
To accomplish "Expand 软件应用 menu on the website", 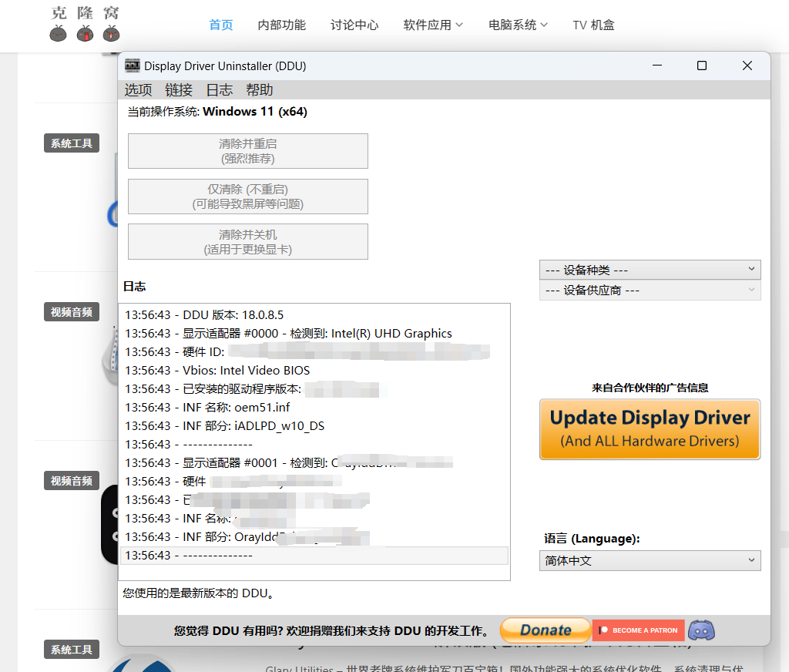I will tap(433, 25).
